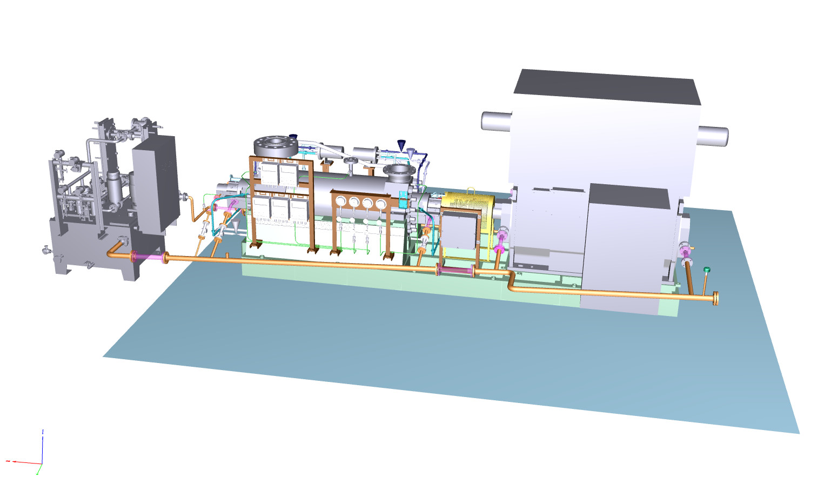Select the pink spool below junction box
This screenshot has height=504, width=831.
(455, 270)
